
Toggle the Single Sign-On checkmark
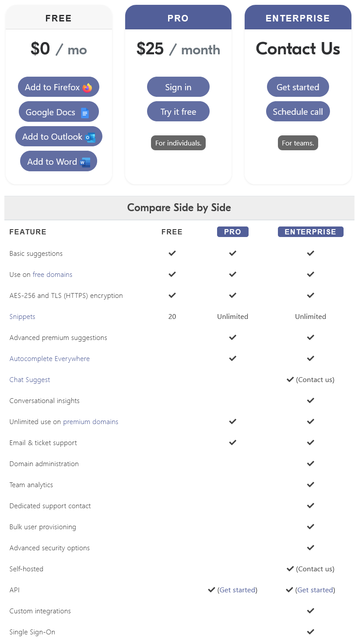coord(310,632)
